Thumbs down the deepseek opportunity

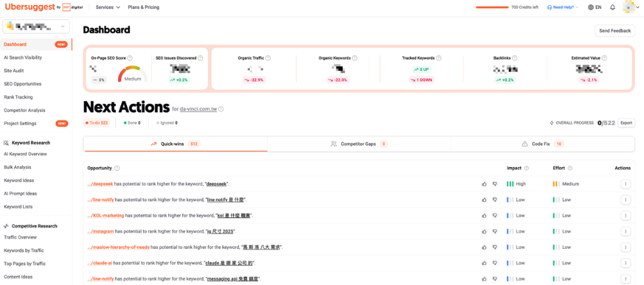coord(495,184)
